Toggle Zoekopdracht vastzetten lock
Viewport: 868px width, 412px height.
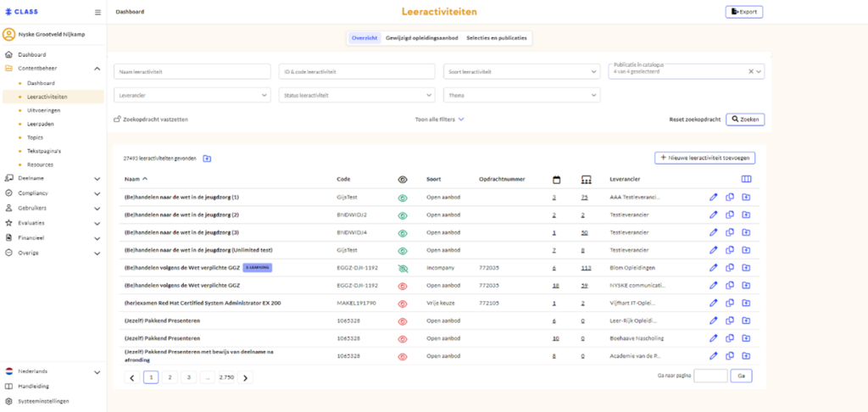pos(118,120)
